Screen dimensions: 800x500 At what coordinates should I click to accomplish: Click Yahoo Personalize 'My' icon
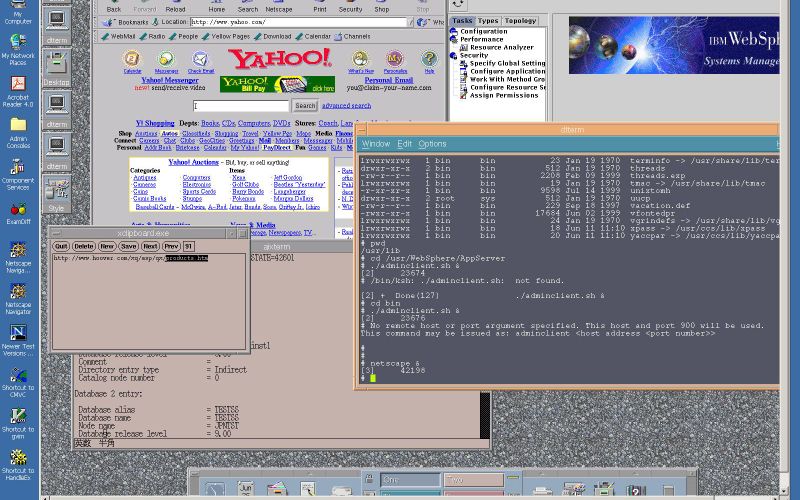pyautogui.click(x=394, y=59)
